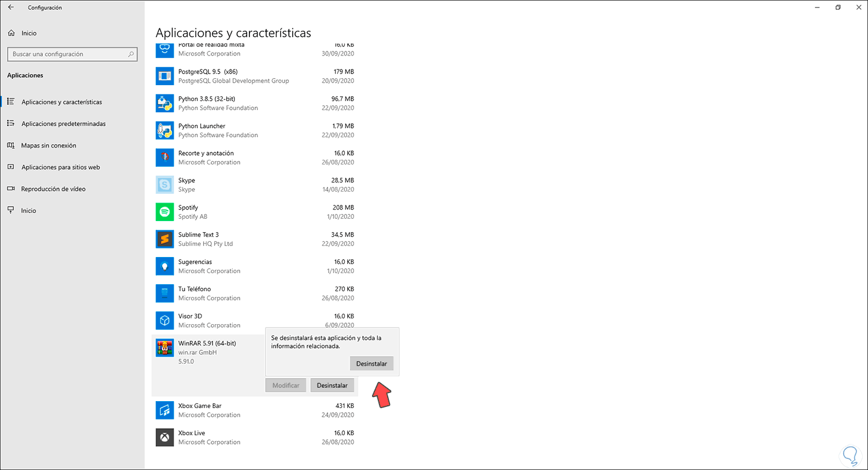
Task: Click the PostgreSQL 9.5 app icon
Action: point(165,76)
